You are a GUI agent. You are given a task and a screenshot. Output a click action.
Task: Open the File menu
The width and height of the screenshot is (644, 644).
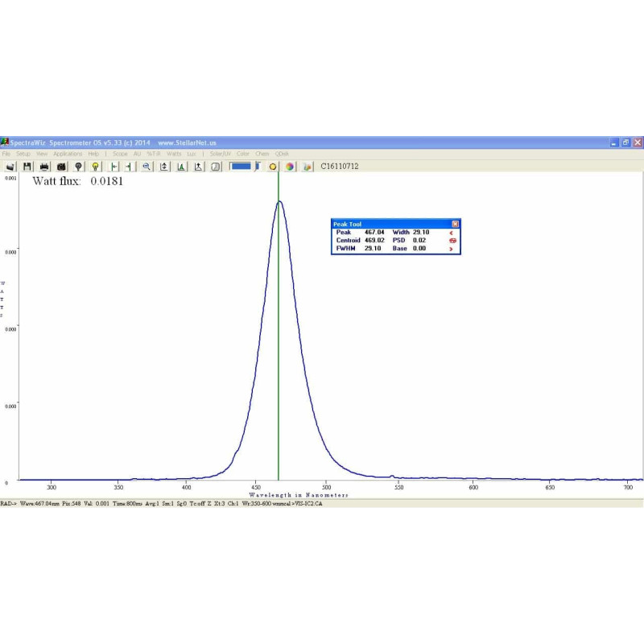pos(6,153)
